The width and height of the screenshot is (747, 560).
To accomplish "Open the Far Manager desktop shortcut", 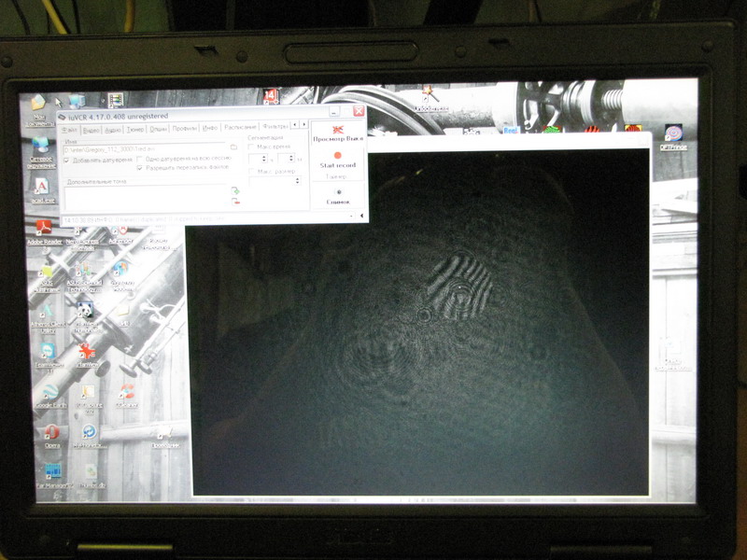I will point(53,475).
